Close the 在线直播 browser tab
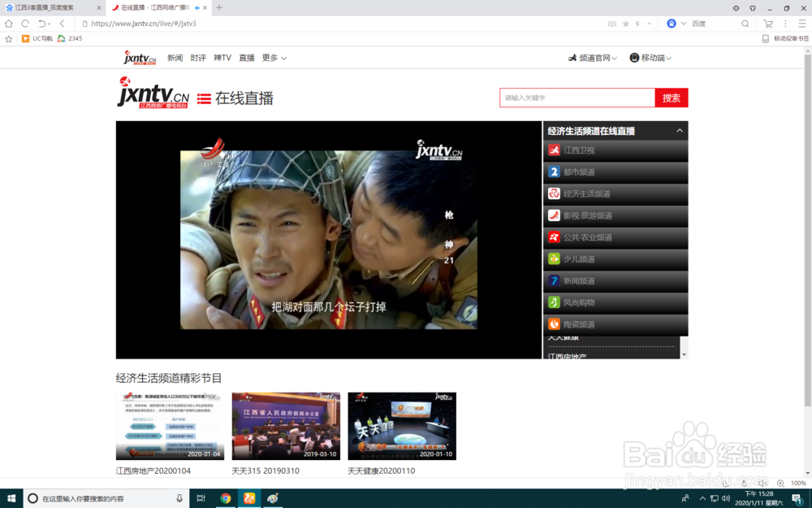 click(205, 8)
